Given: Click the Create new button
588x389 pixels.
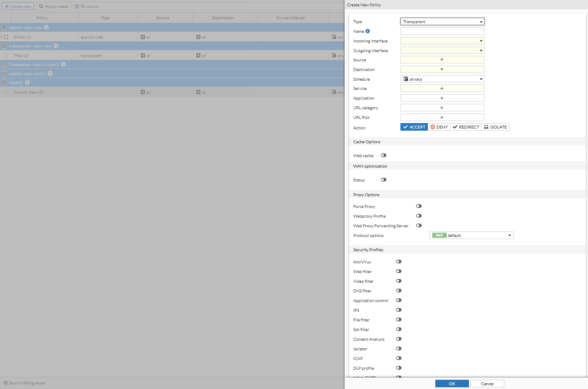Looking at the screenshot, I should coord(18,6).
